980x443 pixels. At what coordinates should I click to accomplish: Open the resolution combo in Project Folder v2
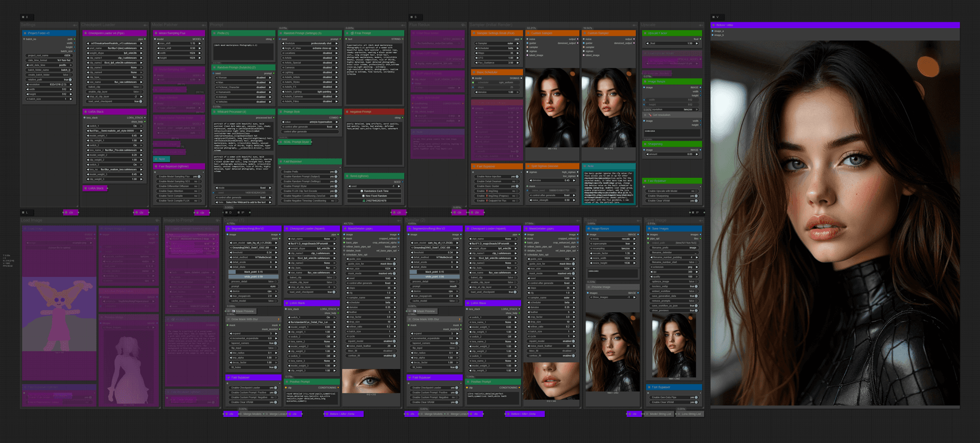click(49, 84)
